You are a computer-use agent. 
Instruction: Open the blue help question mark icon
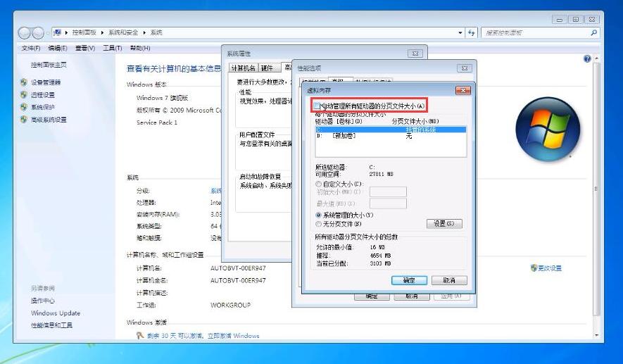click(587, 59)
